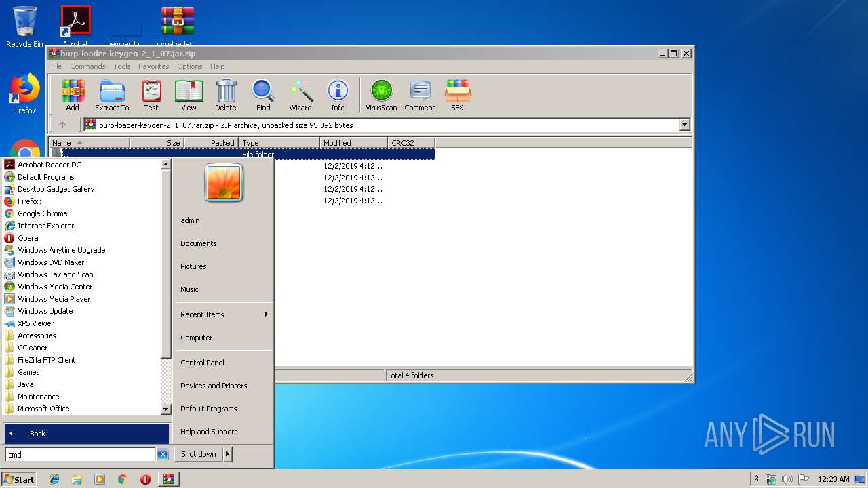The height and width of the screenshot is (488, 868).
Task: Open Shut down options arrow
Action: click(227, 454)
